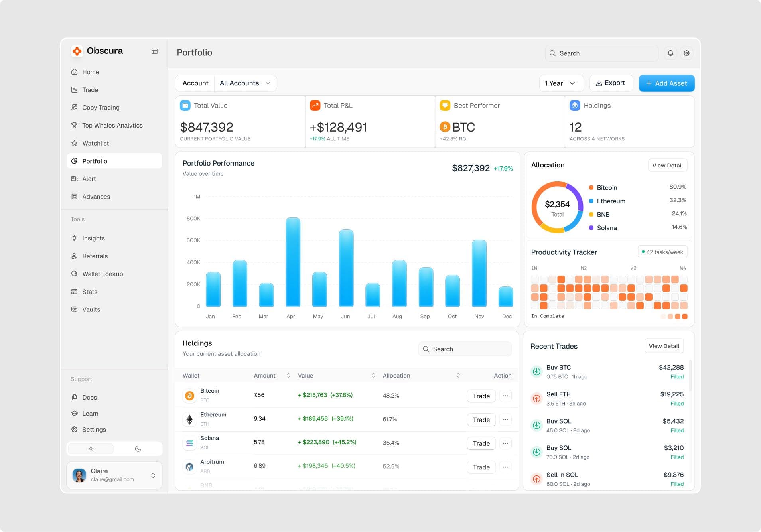The height and width of the screenshot is (532, 761).
Task: Click the Buy BTC trade arrow icon
Action: [537, 371]
